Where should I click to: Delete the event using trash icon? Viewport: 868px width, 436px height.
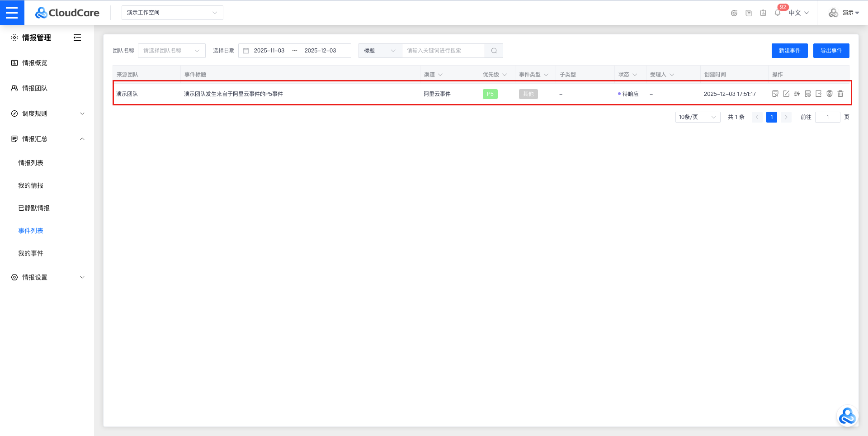point(840,94)
